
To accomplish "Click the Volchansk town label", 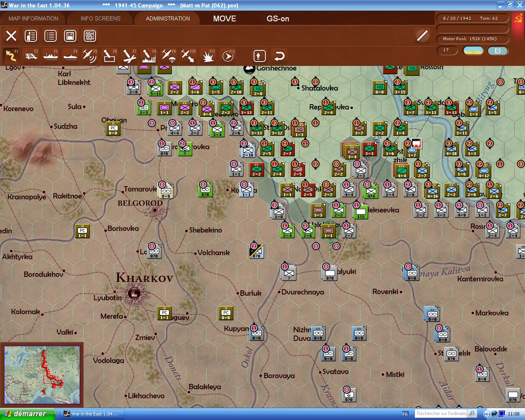I will [214, 253].
